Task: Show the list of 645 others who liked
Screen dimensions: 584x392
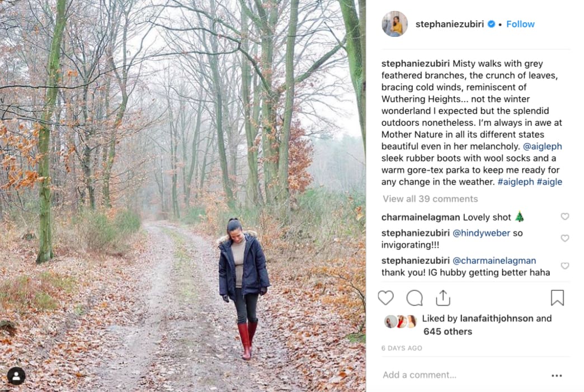Action: pyautogui.click(x=448, y=332)
